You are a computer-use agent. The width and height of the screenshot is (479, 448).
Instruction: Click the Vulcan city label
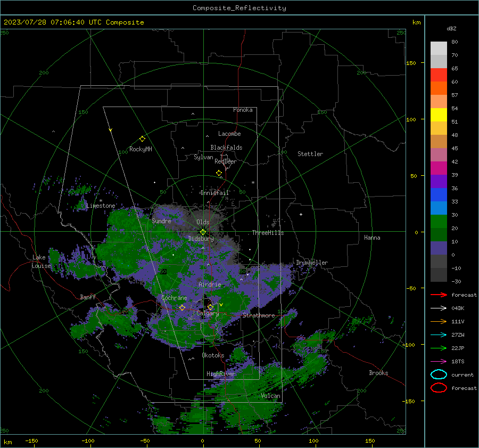point(271,396)
